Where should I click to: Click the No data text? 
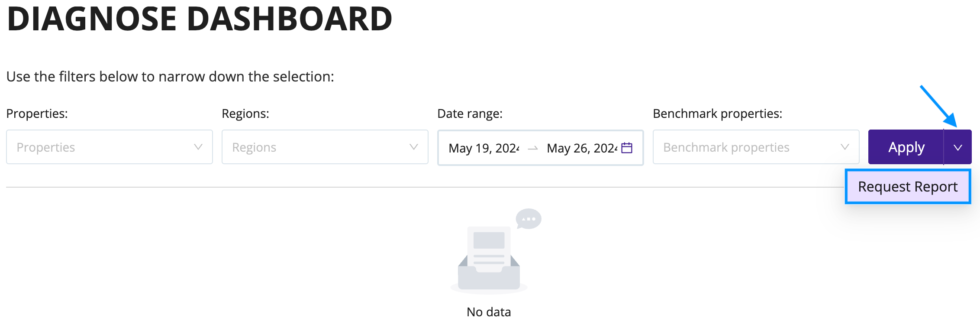pos(489,312)
